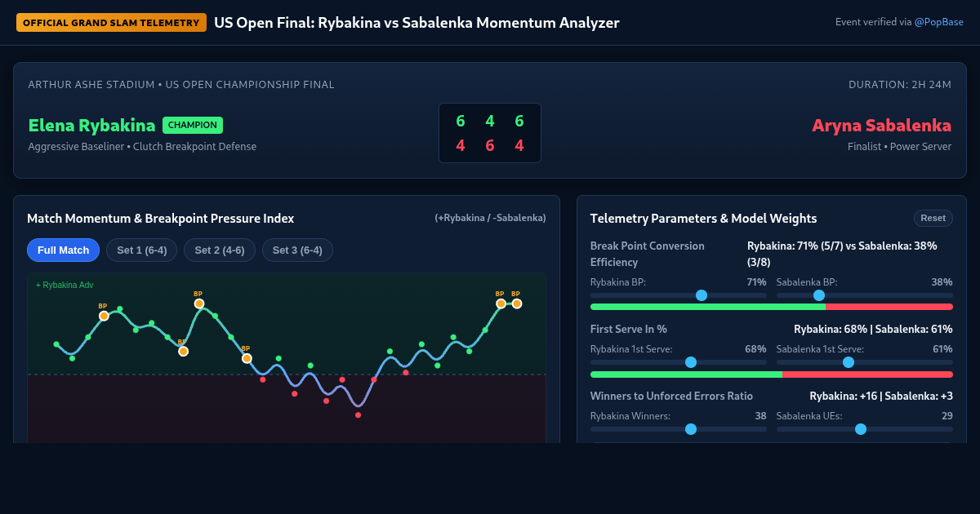Click the Winners to Unforced Errors Ratio label
This screenshot has height=514, width=980.
click(671, 396)
